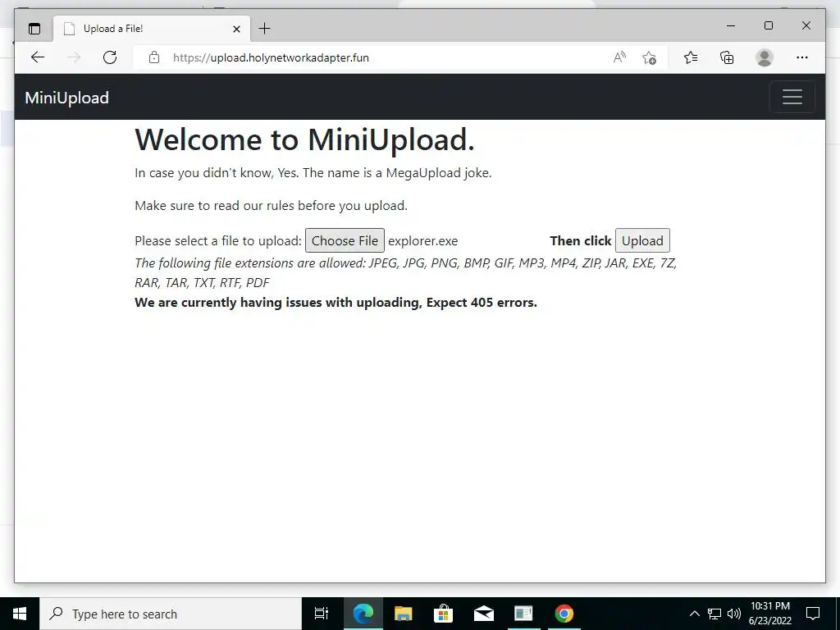Click the 405 errors warning text

click(336, 302)
